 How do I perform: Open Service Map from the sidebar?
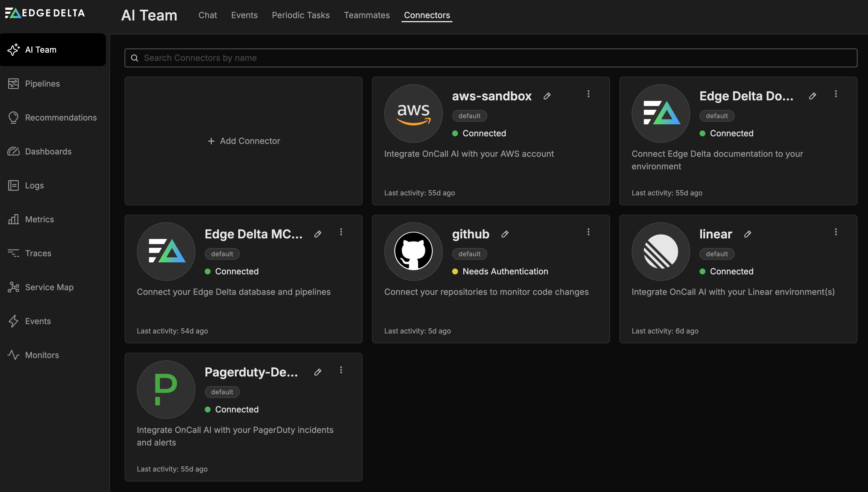pyautogui.click(x=13, y=287)
